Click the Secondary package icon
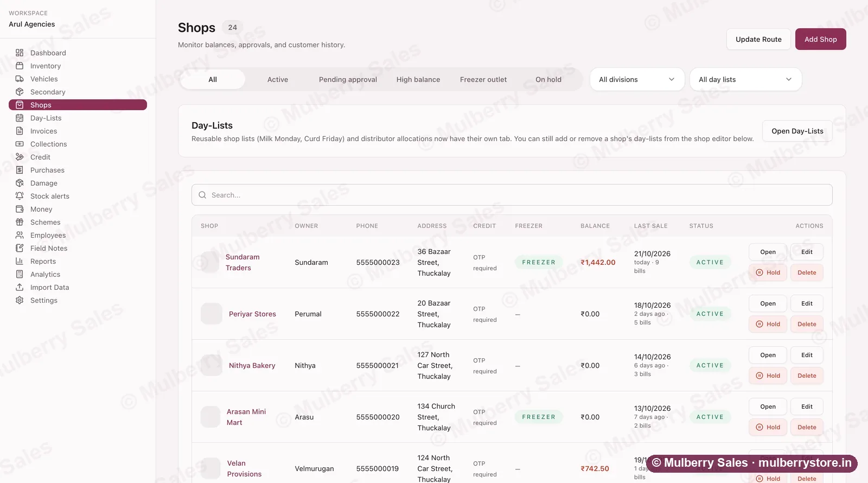 click(20, 92)
